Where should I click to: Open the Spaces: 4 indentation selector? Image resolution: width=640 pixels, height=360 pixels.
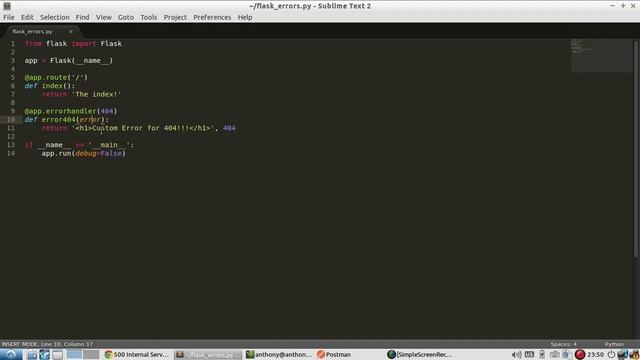563,344
